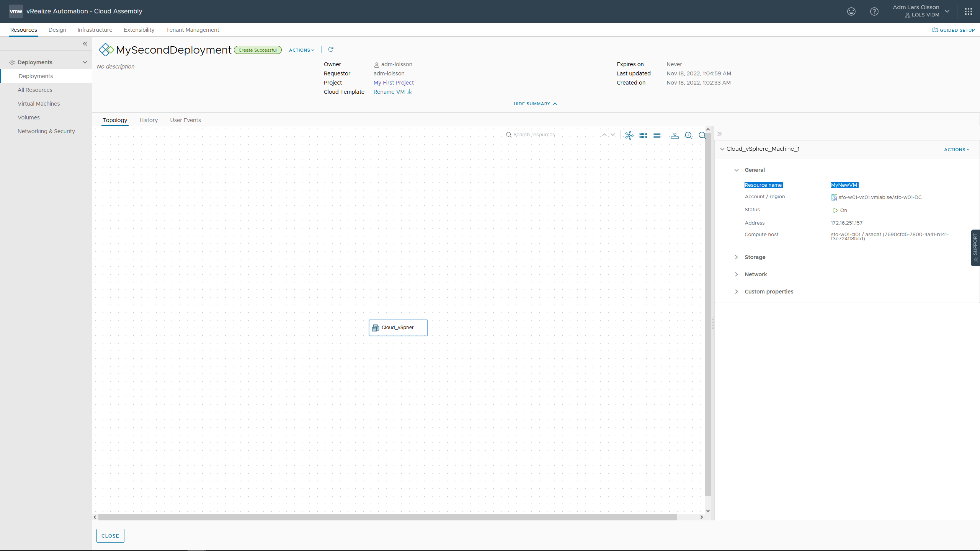Open the user account dropdown

(x=921, y=11)
